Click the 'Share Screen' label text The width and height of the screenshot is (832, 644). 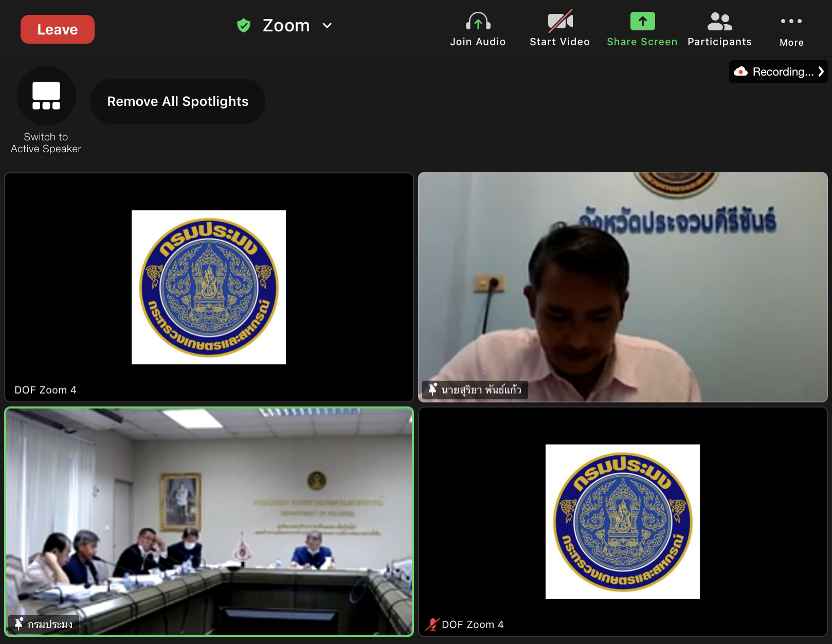[x=642, y=42]
